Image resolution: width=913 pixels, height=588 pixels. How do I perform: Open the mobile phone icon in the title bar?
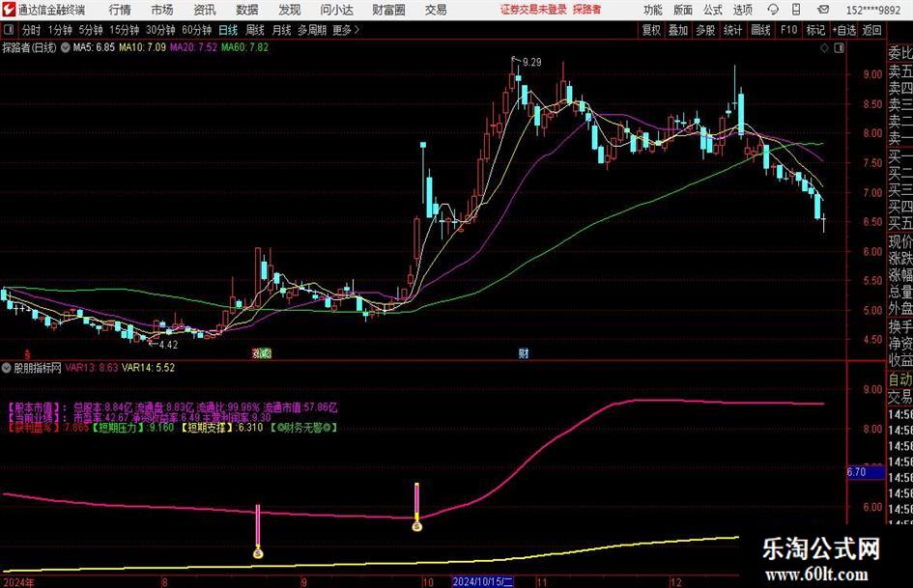[x=796, y=10]
